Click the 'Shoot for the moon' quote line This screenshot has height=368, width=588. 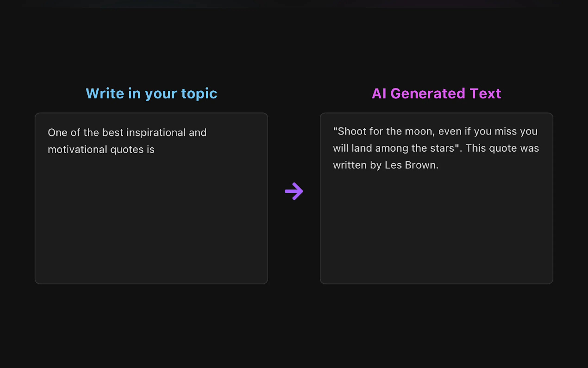tap(435, 131)
